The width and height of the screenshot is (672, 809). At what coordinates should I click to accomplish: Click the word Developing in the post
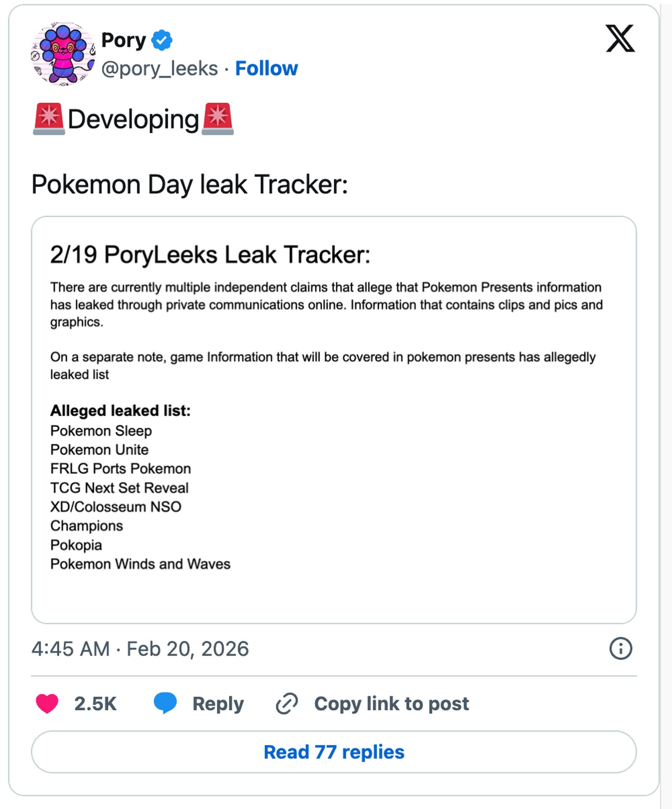133,119
